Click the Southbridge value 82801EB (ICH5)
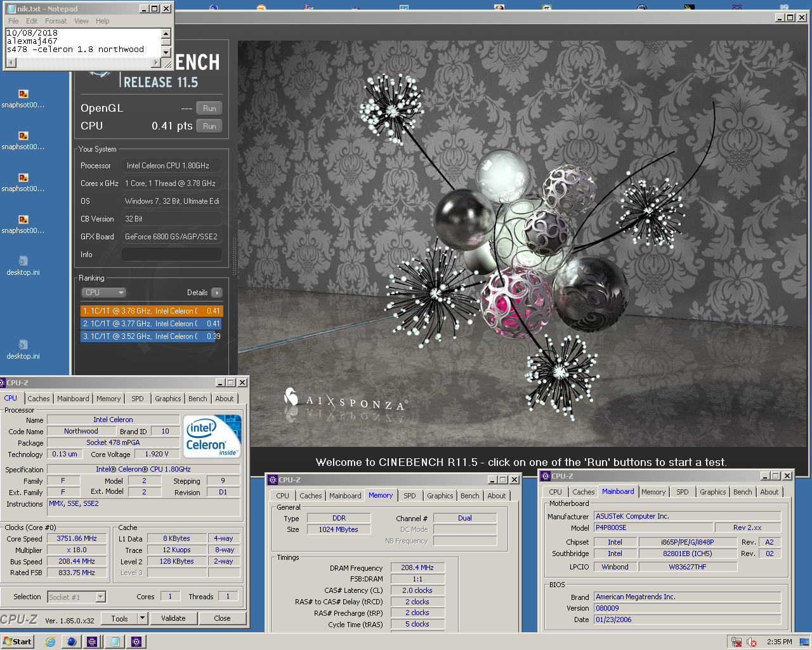This screenshot has width=812, height=650. 688,554
